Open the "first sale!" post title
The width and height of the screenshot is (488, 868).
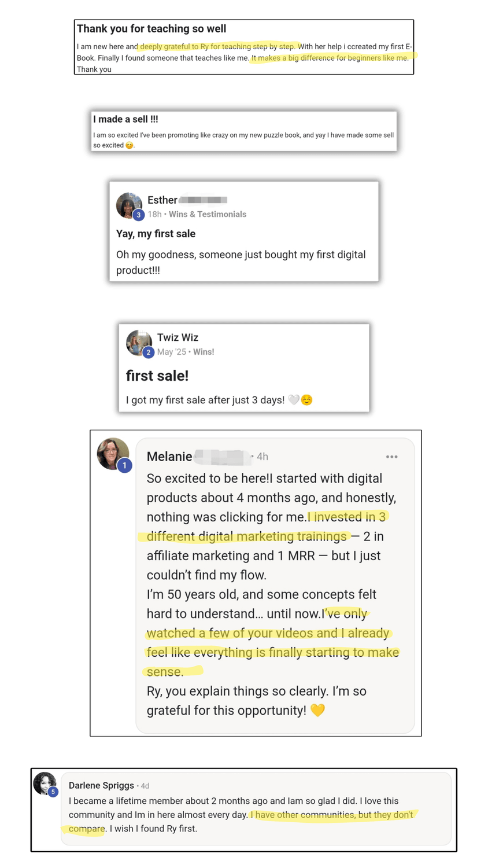point(157,376)
